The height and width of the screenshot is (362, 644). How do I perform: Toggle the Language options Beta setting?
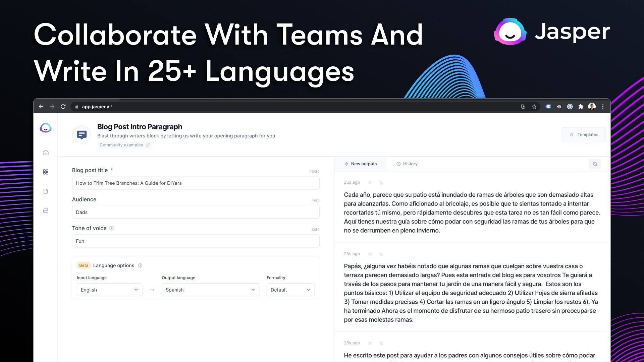coord(114,265)
